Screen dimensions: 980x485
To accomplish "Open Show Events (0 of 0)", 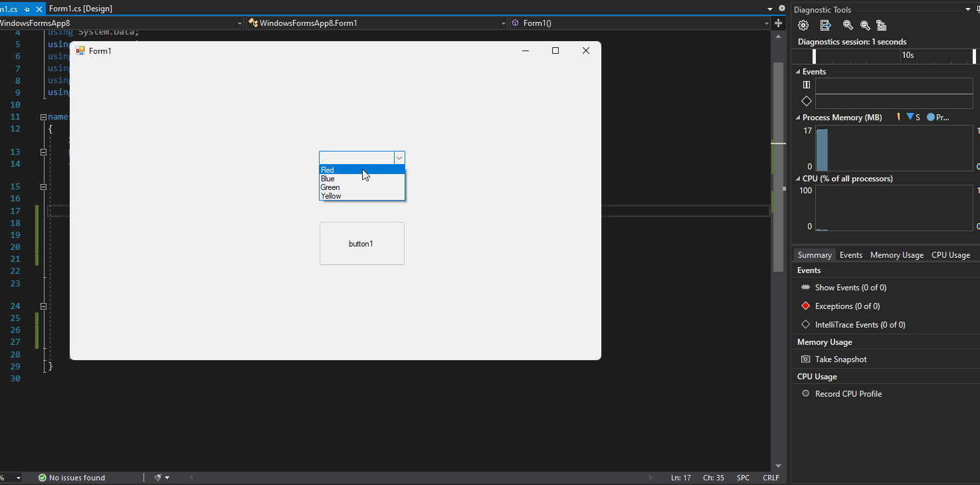I will point(851,287).
